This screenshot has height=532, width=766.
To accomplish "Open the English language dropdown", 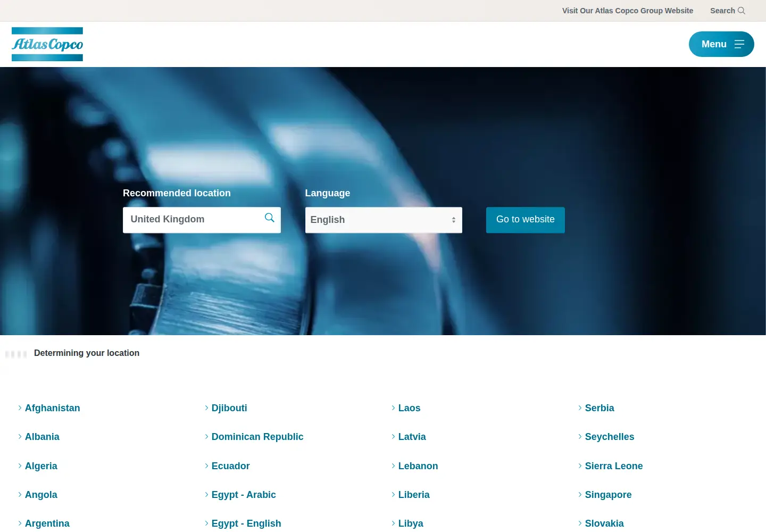I will point(384,220).
